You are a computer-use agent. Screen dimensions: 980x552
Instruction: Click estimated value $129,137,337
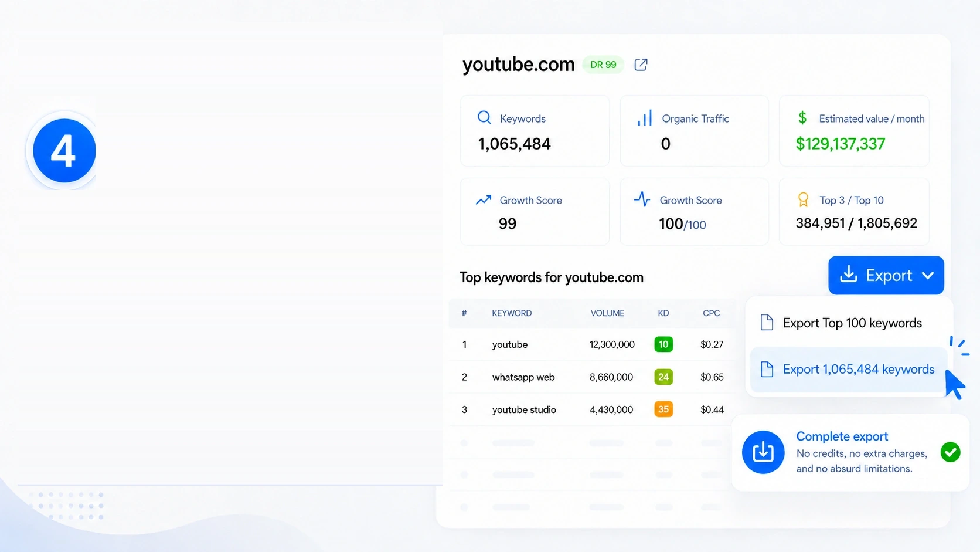(840, 144)
